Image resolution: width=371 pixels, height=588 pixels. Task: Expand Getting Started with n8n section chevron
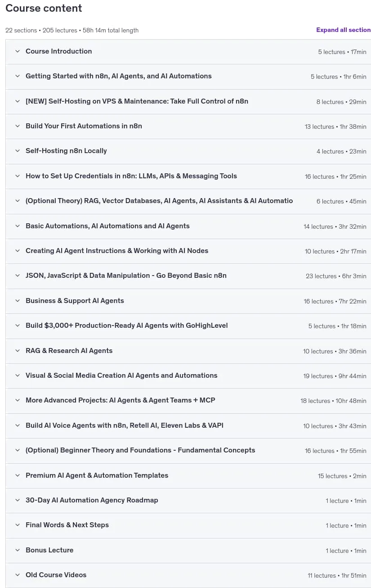point(18,76)
